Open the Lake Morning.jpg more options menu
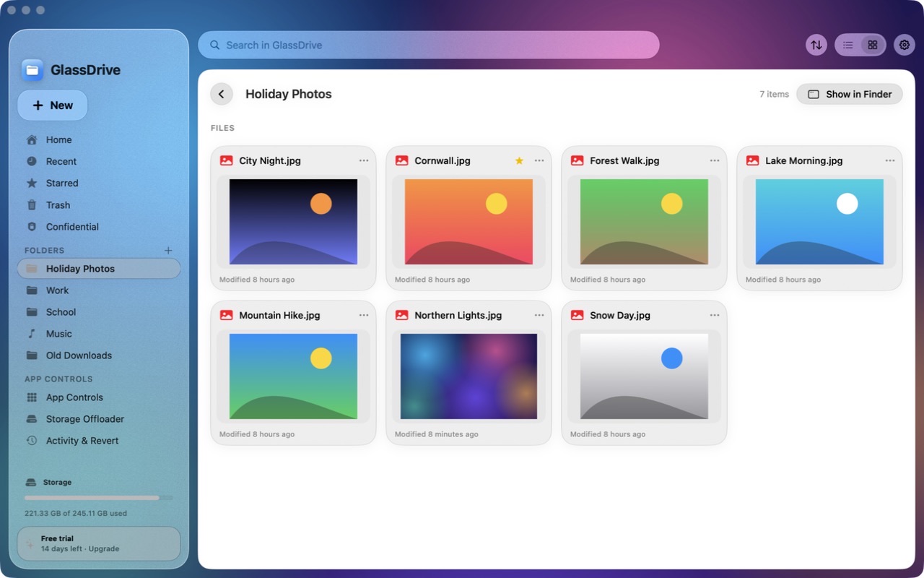The image size is (924, 578). [890, 161]
